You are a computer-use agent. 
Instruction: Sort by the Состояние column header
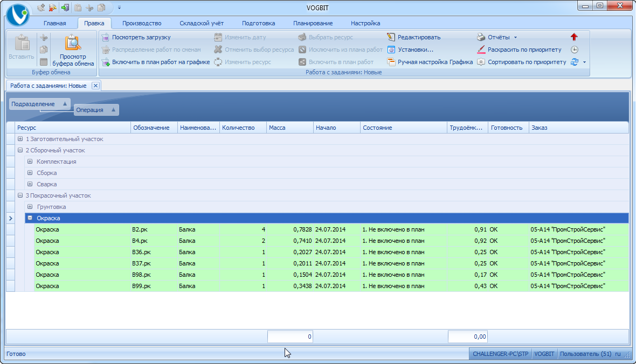coord(403,128)
